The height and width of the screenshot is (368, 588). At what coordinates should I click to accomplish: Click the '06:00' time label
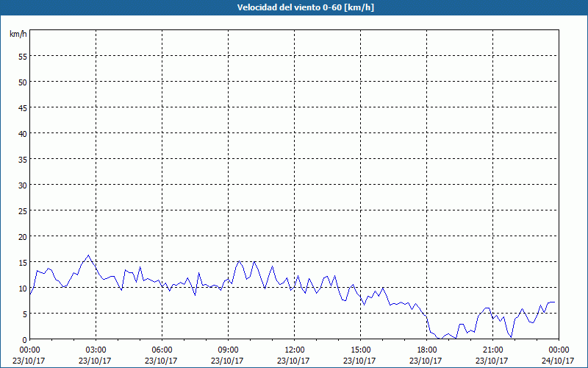pos(162,350)
